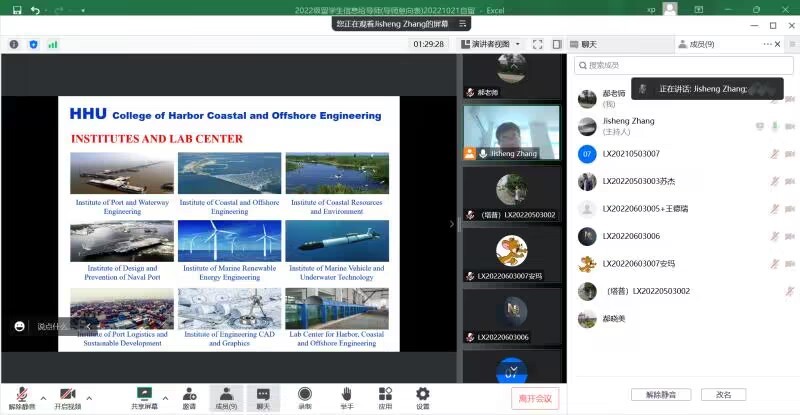The height and width of the screenshot is (415, 800).
Task: Turn on camera with 开启视频 button
Action: (x=68, y=397)
